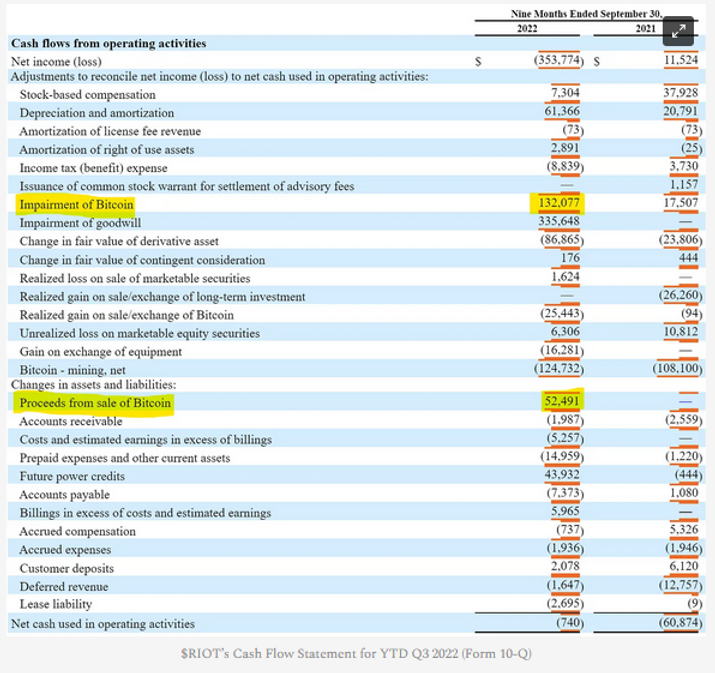Click the Future power credits row label

(x=72, y=476)
